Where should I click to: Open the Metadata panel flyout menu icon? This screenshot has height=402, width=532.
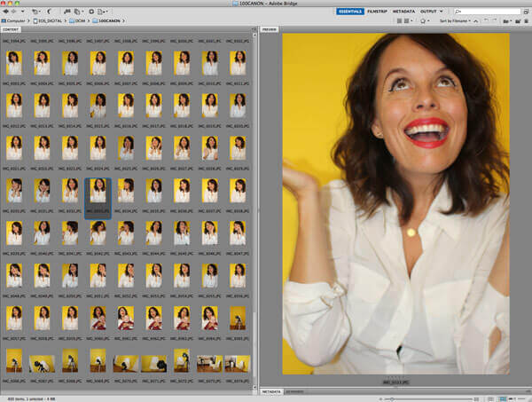click(x=529, y=391)
